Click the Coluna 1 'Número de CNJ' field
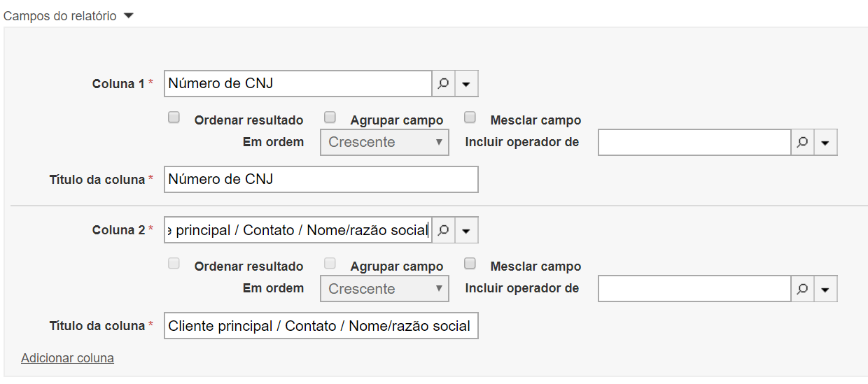 coord(297,84)
